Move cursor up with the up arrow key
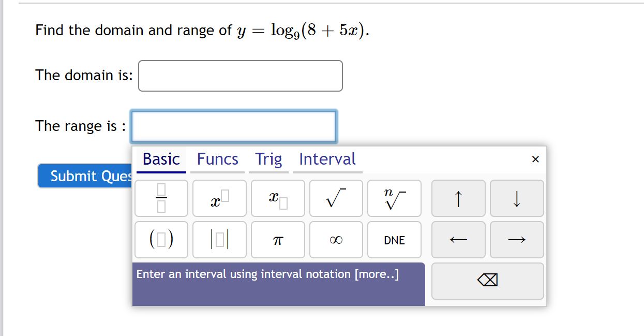The width and height of the screenshot is (644, 336). coord(458,198)
